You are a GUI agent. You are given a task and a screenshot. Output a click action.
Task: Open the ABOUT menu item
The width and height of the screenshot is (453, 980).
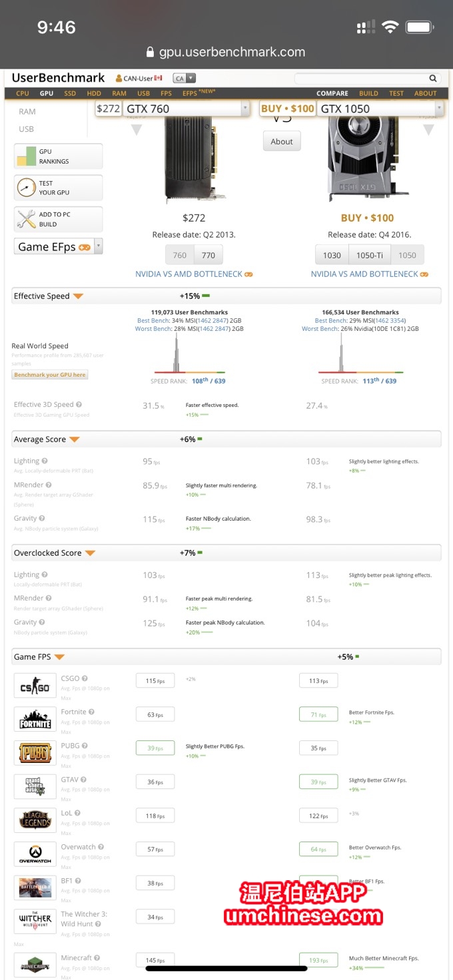tap(425, 94)
